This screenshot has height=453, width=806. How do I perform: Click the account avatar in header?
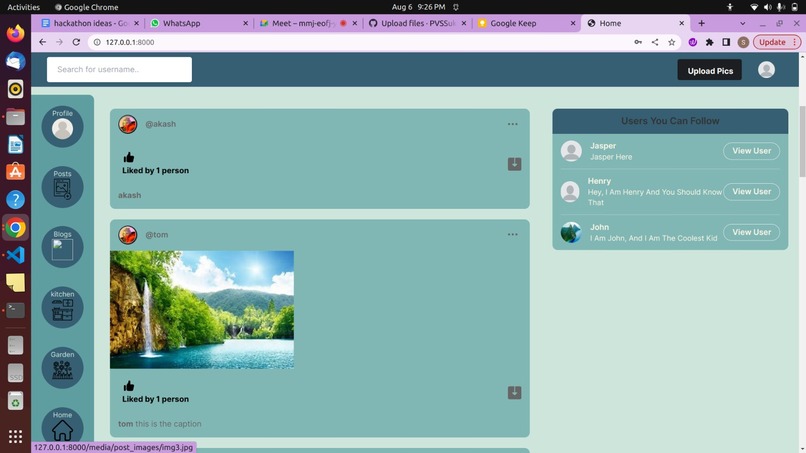[766, 69]
